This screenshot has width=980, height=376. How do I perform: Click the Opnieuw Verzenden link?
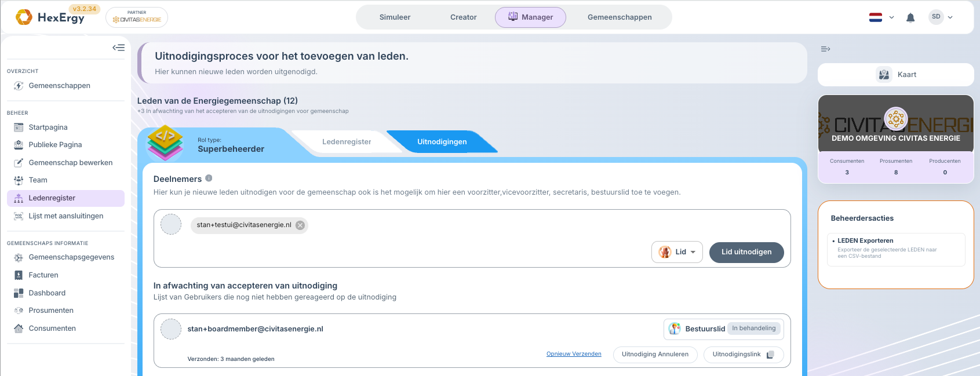574,354
